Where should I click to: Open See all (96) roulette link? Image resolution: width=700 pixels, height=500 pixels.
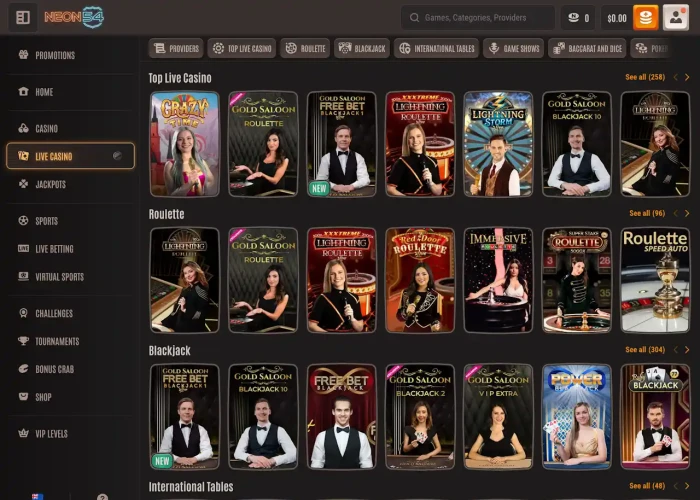tap(647, 213)
